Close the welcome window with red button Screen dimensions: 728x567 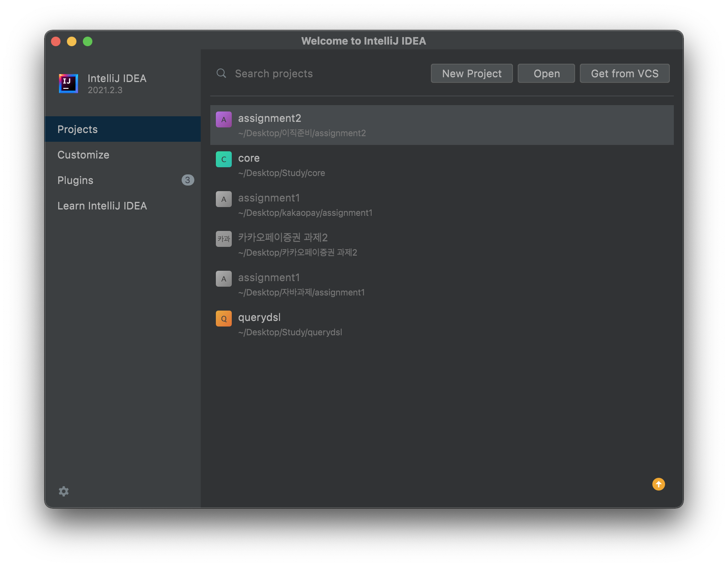pyautogui.click(x=56, y=41)
